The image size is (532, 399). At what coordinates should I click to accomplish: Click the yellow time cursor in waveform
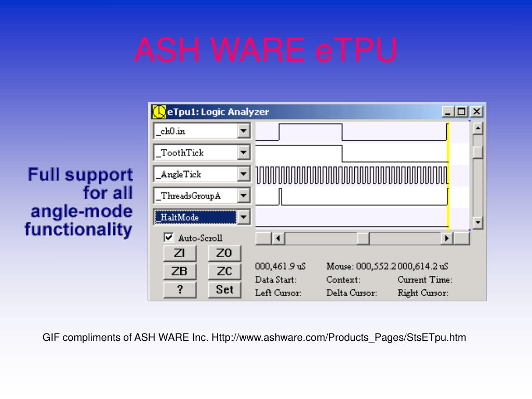click(x=448, y=176)
